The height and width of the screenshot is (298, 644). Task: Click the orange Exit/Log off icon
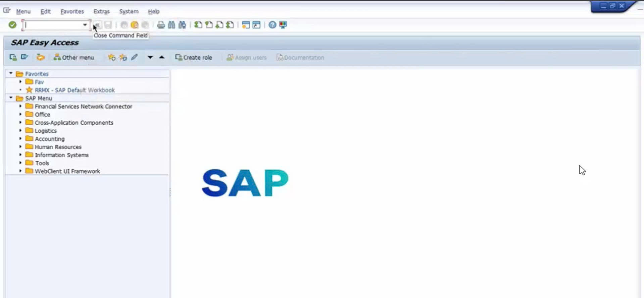pyautogui.click(x=135, y=25)
